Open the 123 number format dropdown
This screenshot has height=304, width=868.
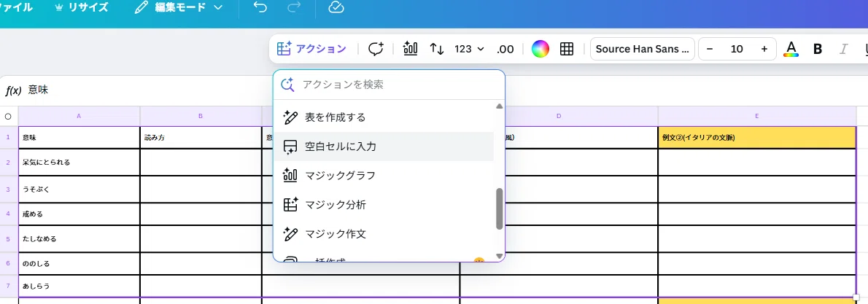[x=469, y=49]
